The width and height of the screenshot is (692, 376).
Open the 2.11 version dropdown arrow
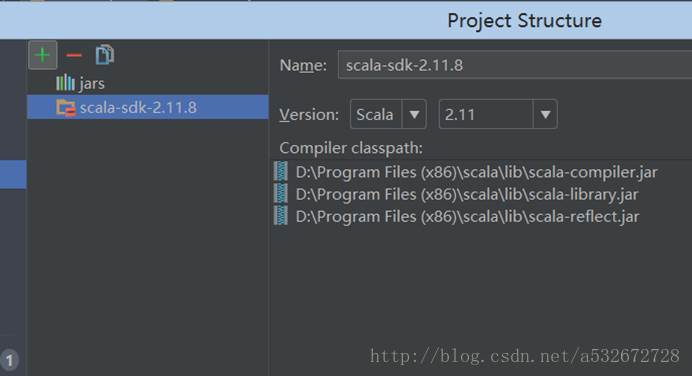[x=545, y=114]
